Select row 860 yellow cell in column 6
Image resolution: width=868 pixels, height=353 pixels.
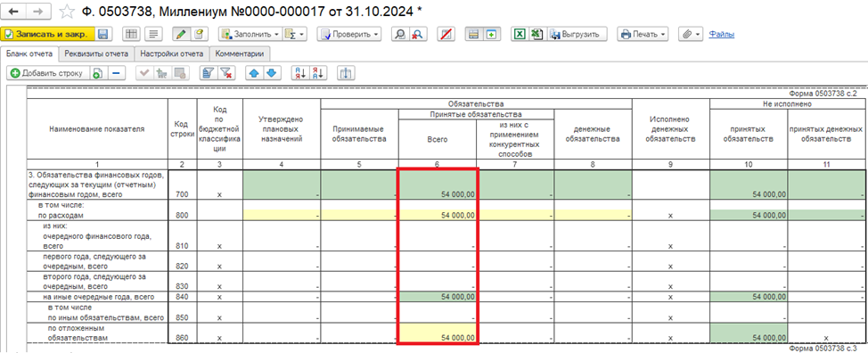[438, 333]
